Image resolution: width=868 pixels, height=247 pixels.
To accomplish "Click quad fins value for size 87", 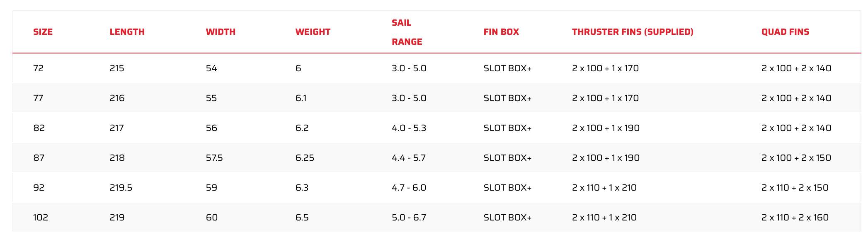I will (796, 158).
